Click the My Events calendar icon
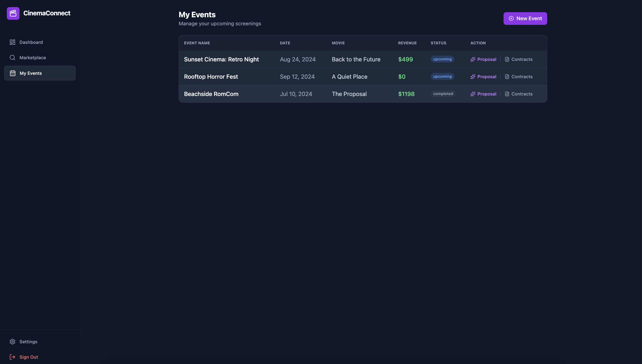Screen dimensions: 642x364 click(x=13, y=73)
